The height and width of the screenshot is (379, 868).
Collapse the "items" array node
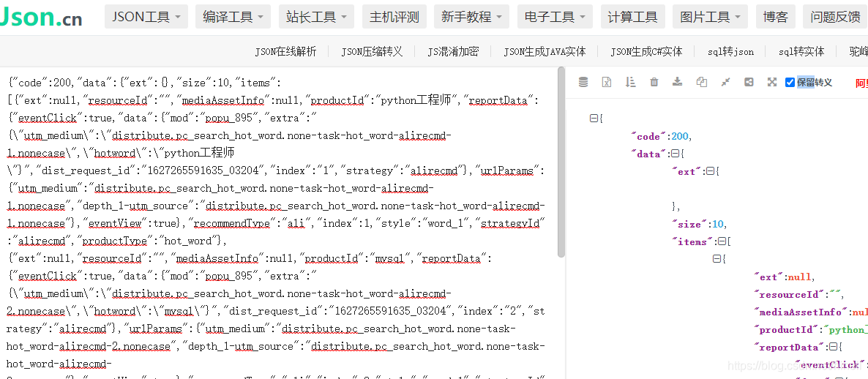tap(722, 241)
